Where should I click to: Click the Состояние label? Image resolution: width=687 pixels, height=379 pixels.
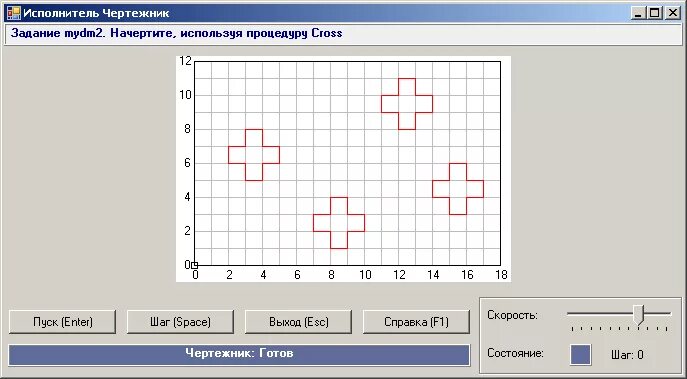pyautogui.click(x=515, y=353)
